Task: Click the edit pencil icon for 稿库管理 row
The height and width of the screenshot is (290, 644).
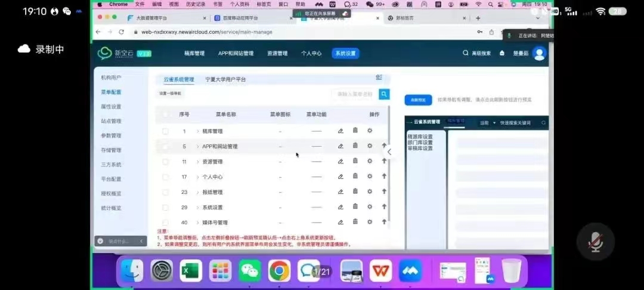Action: click(x=340, y=131)
